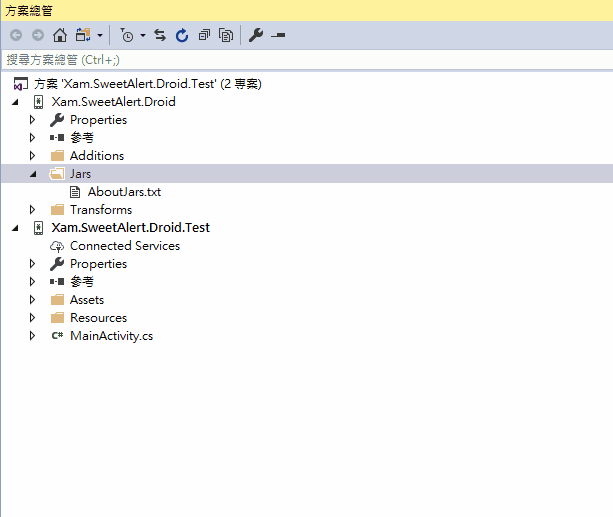Click the solution explorer search field
This screenshot has height=517, width=613.
tap(307, 60)
